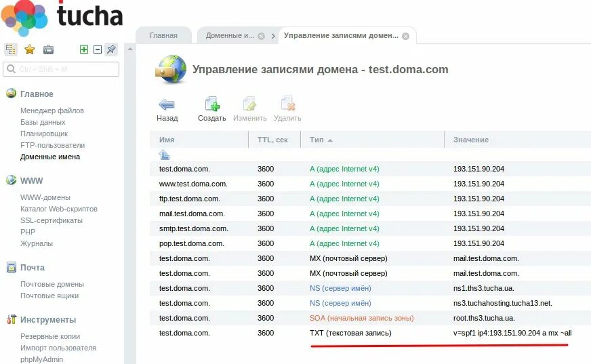Click the scroll up arrow beside sidebar
The height and width of the screenshot is (364, 591).
[x=130, y=49]
